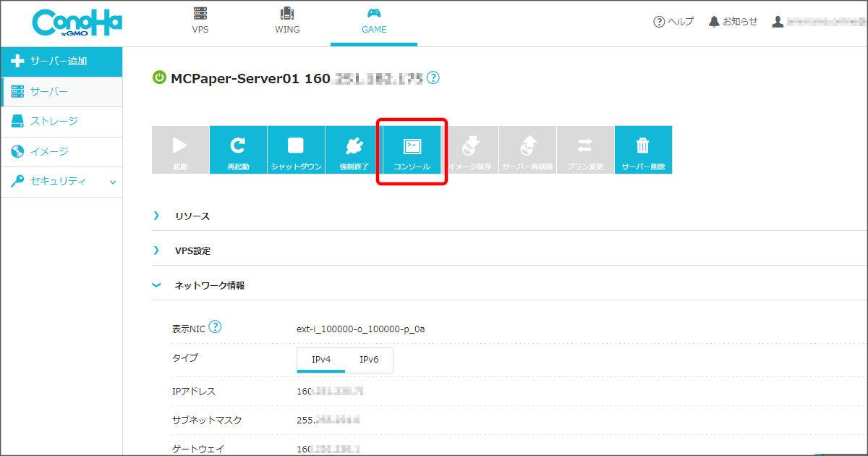Open the user account menu
Viewport: 868px width, 456px height.
pos(817,22)
